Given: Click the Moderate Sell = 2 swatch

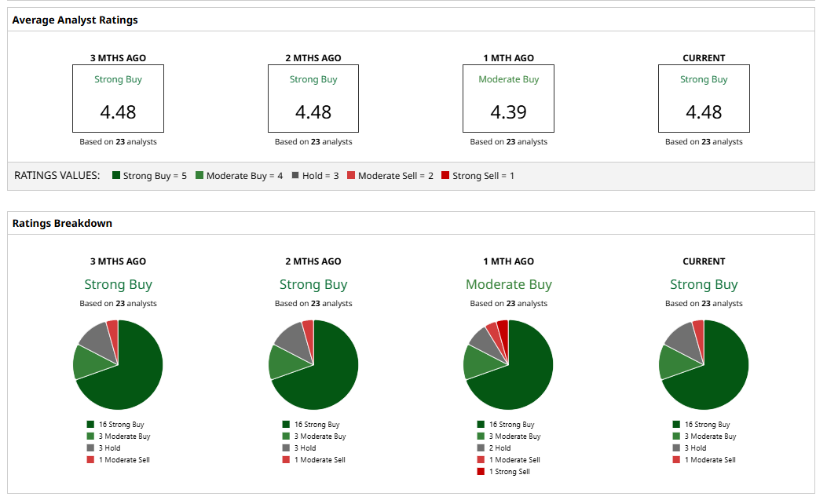Looking at the screenshot, I should pos(351,175).
